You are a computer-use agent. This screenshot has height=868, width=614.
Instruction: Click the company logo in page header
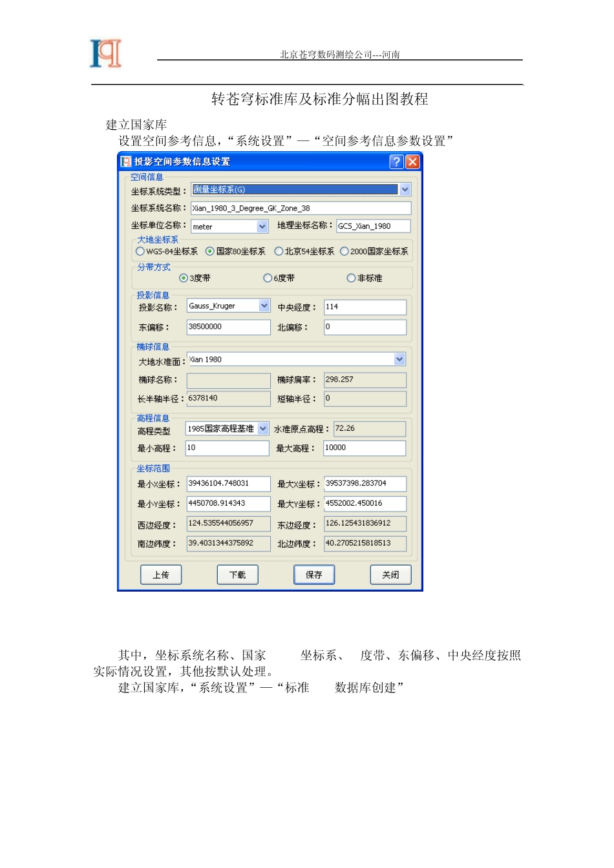[105, 54]
